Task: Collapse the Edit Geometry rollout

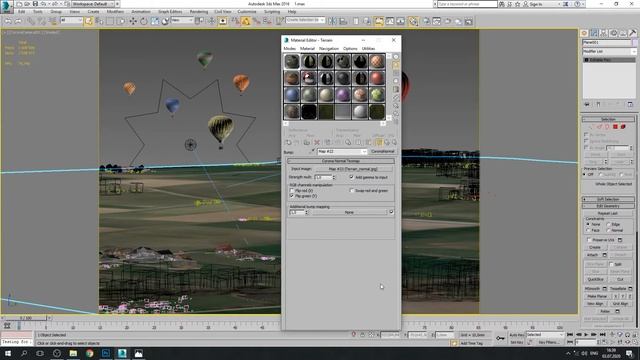Action: (608, 206)
